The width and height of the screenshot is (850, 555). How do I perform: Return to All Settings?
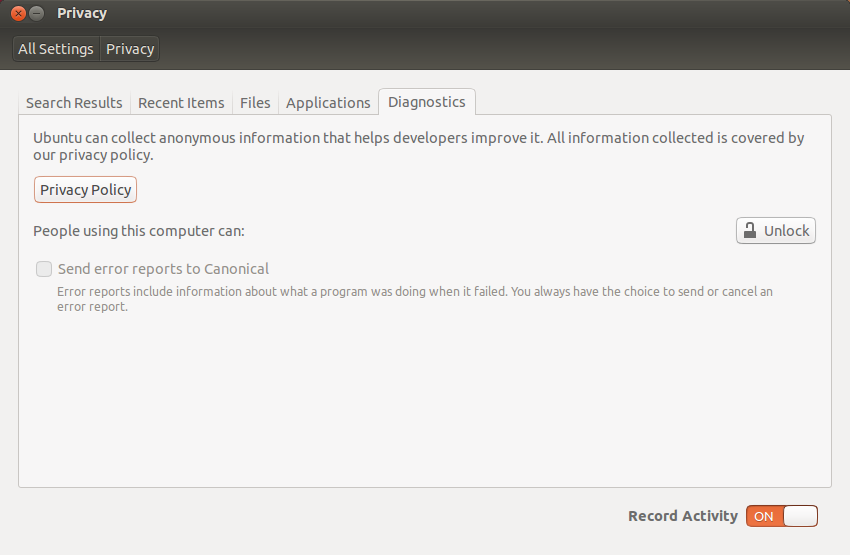pyautogui.click(x=56, y=49)
